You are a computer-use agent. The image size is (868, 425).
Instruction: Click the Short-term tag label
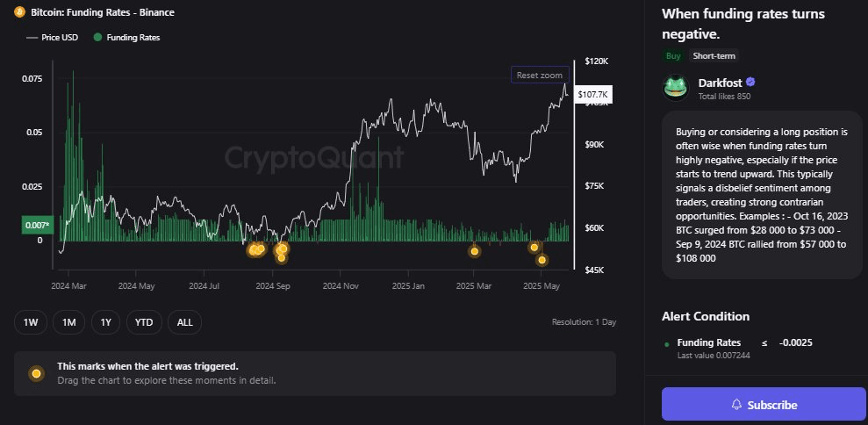click(x=714, y=56)
